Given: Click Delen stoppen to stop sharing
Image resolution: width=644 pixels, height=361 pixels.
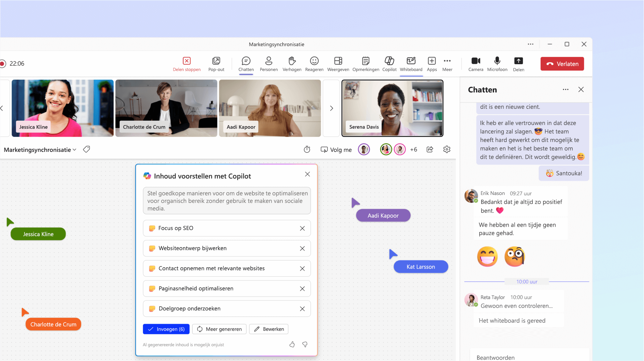Looking at the screenshot, I should tap(187, 64).
